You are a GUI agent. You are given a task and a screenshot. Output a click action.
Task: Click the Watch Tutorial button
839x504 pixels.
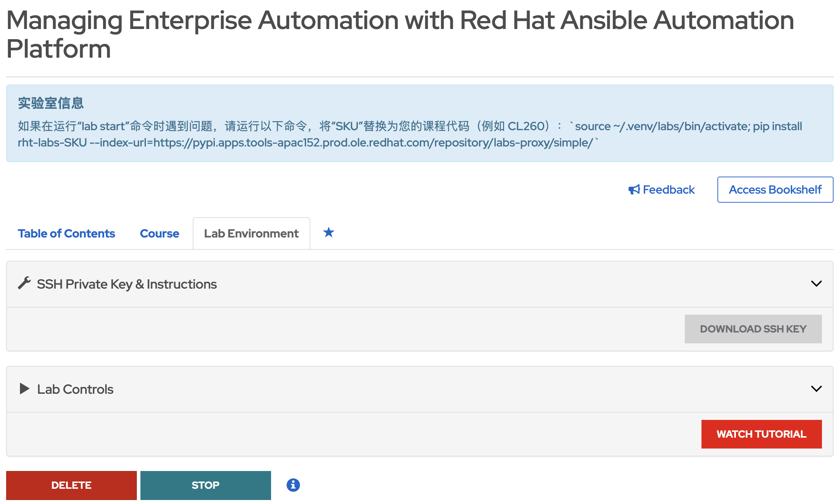point(761,434)
